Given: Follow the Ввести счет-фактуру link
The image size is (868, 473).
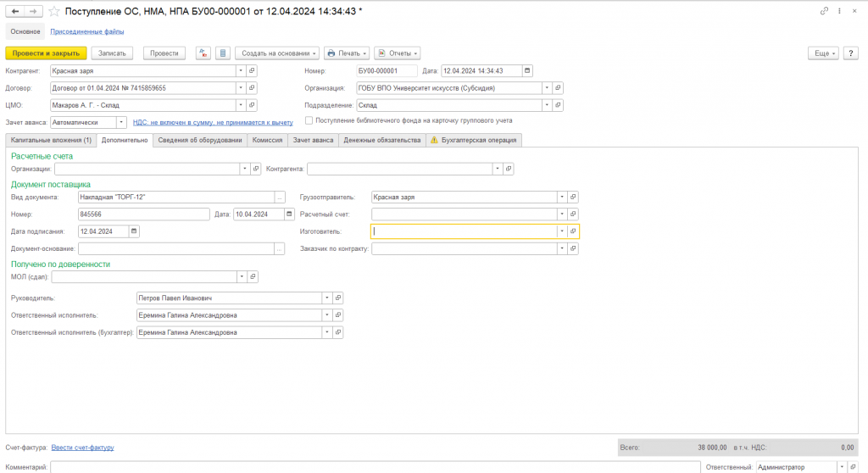Looking at the screenshot, I should pyautogui.click(x=82, y=448).
